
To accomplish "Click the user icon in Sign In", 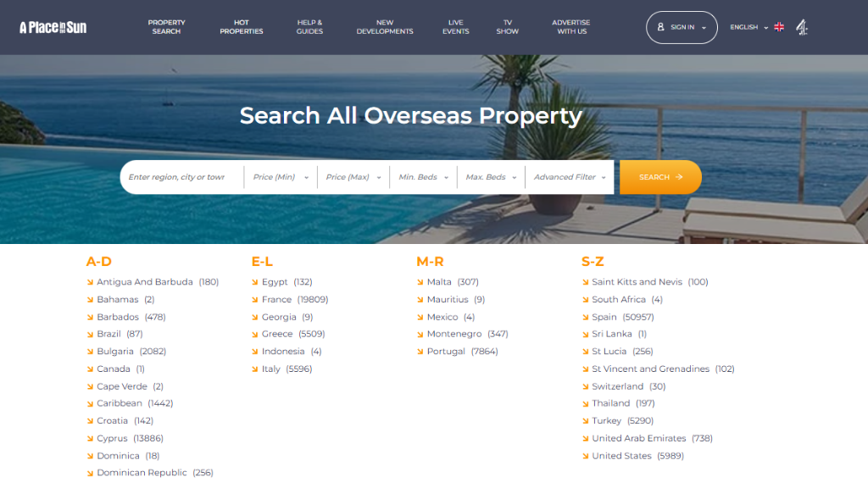I will [x=661, y=27].
